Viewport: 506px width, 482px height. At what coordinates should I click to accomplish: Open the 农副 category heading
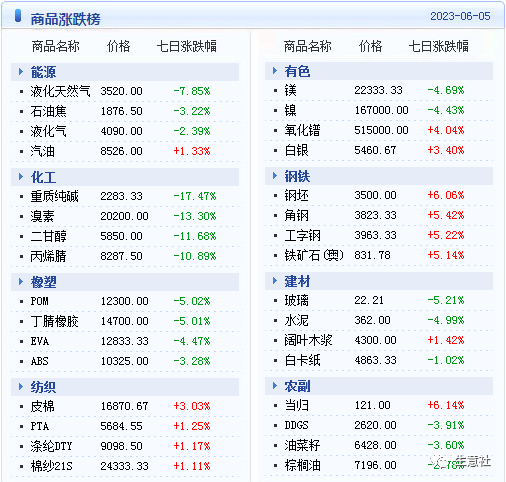pyautogui.click(x=297, y=386)
